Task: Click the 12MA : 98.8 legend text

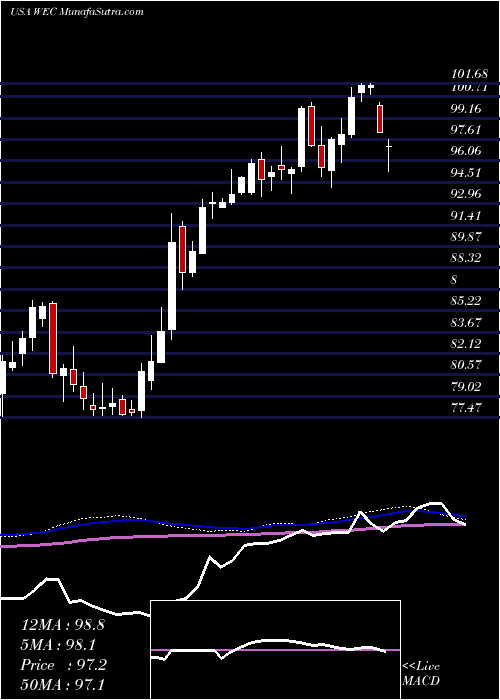Action: (x=63, y=625)
